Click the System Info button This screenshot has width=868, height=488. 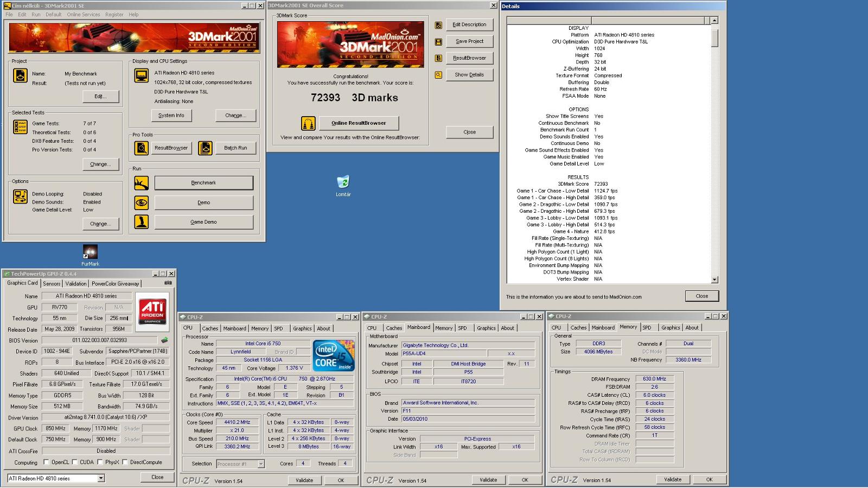(171, 115)
